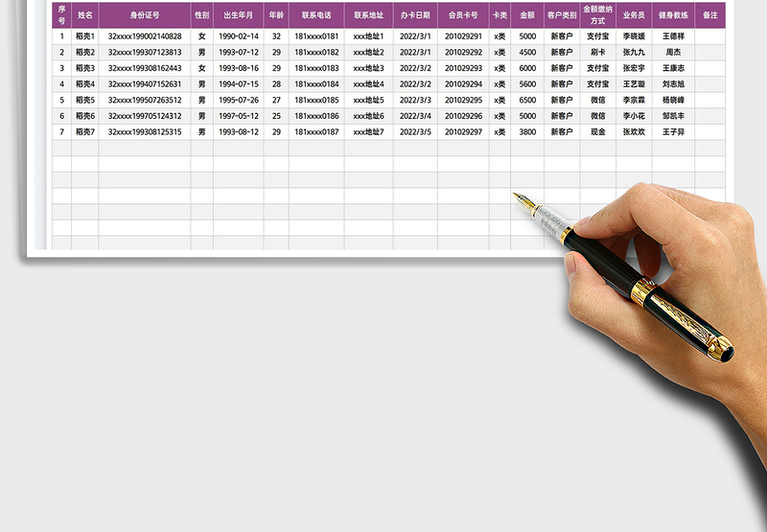Click salesperson cell 李晓媛
The height and width of the screenshot is (532, 767).
click(634, 36)
